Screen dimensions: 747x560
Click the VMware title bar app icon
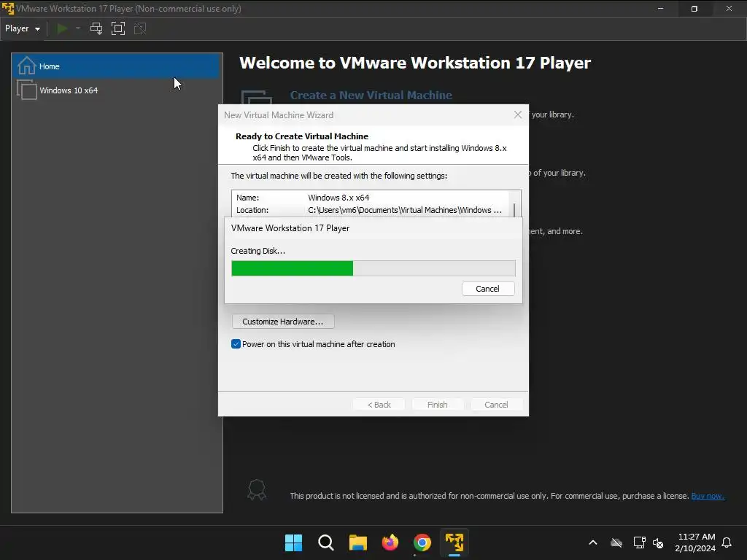8,8
